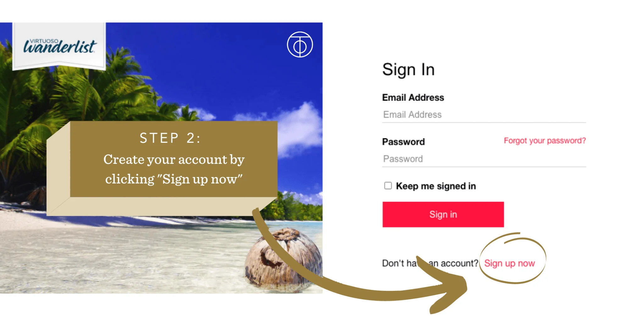This screenshot has width=644, height=316.
Task: Click the coconut on the beach image
Action: (x=283, y=260)
